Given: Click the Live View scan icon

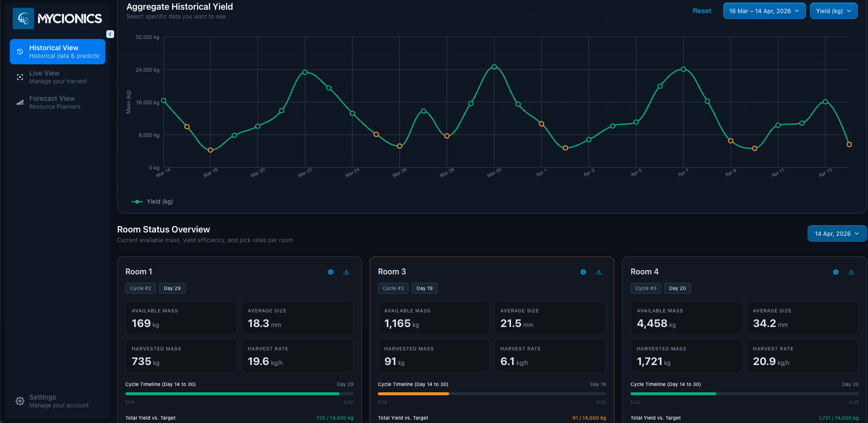Looking at the screenshot, I should point(20,77).
